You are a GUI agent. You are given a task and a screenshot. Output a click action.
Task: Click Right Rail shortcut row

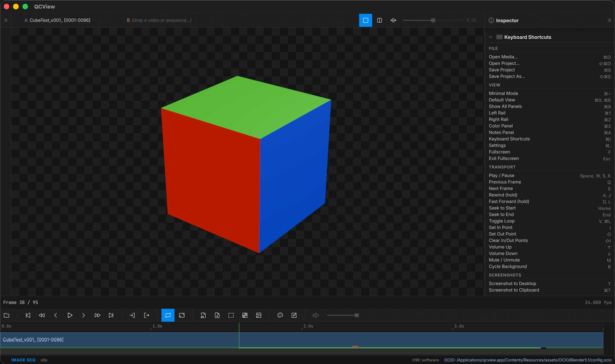(550, 119)
